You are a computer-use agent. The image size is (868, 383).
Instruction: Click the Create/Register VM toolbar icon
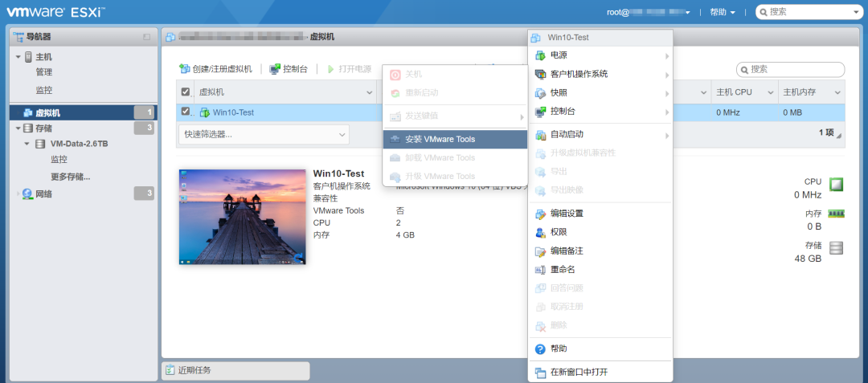(184, 69)
